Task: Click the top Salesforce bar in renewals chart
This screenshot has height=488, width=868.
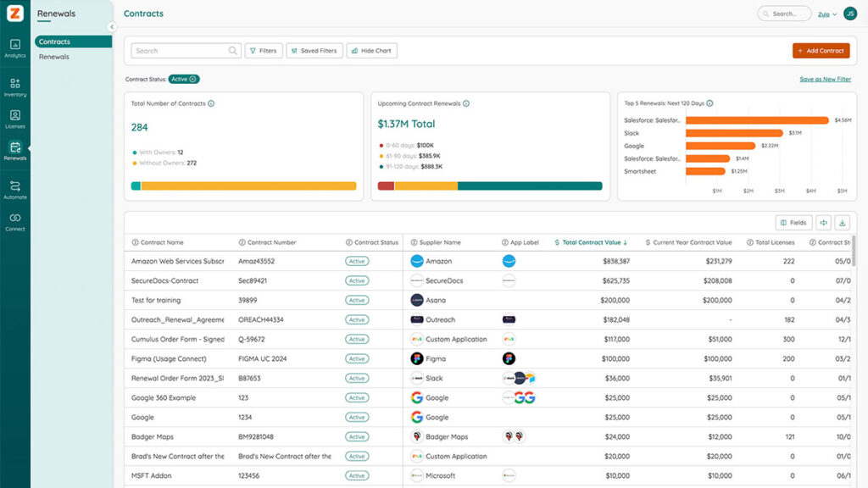Action: click(x=757, y=120)
